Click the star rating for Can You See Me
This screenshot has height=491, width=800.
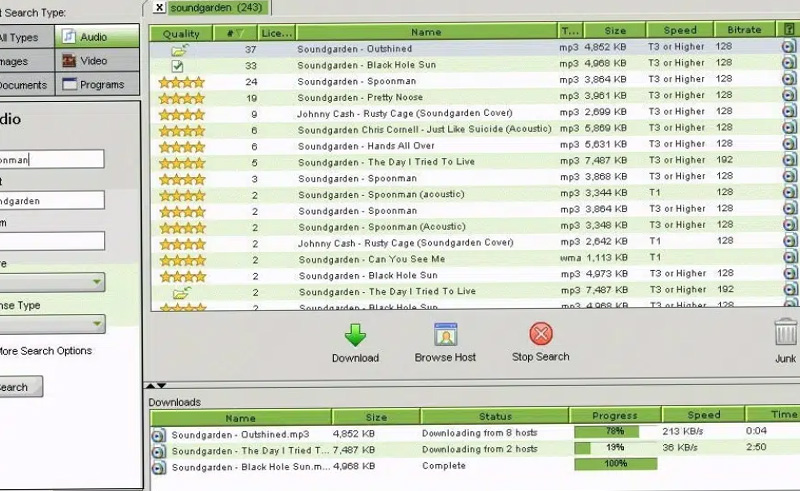(x=183, y=260)
